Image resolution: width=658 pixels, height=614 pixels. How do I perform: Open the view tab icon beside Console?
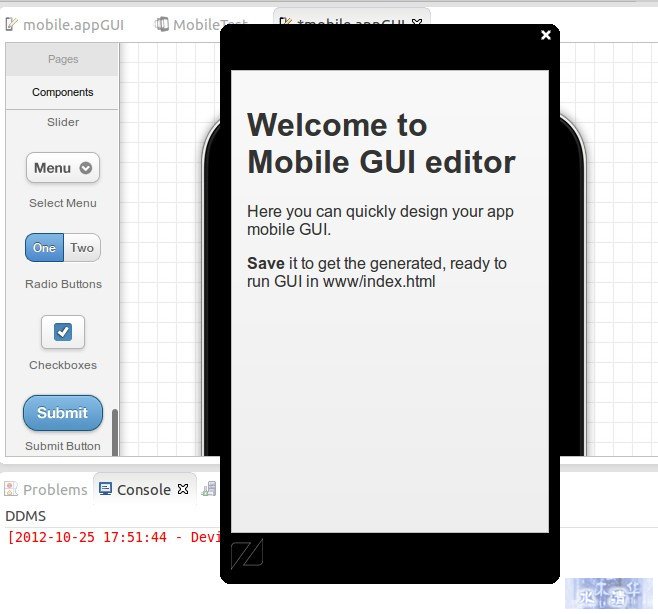[209, 489]
